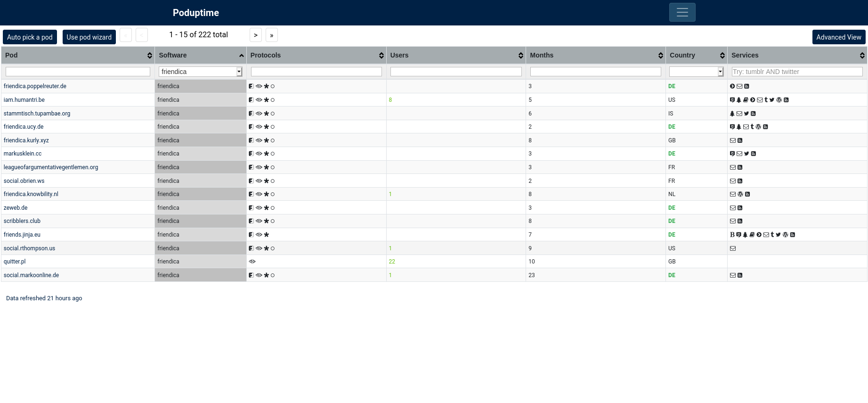Click Twitter icon in iam.humantri.be services

[x=772, y=100]
